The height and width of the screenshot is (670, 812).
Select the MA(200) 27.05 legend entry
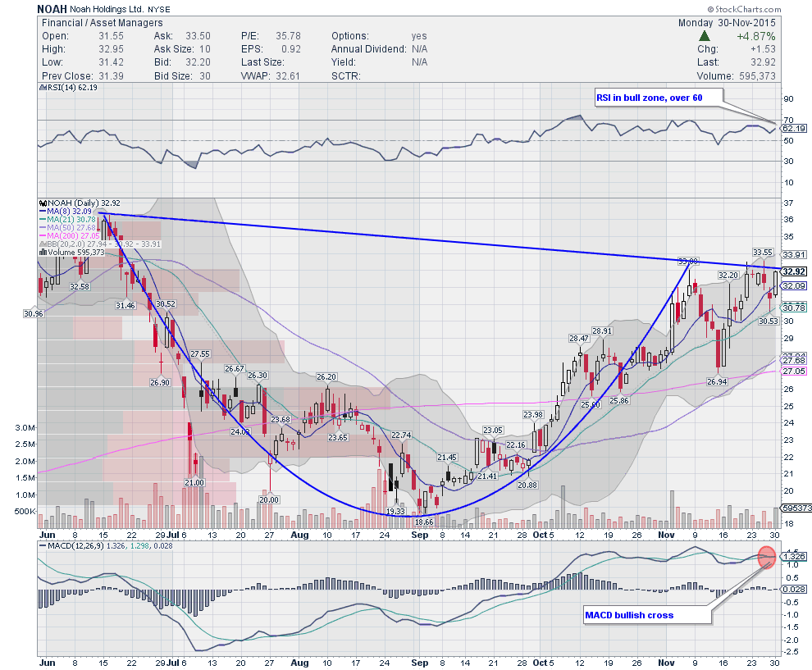70,236
